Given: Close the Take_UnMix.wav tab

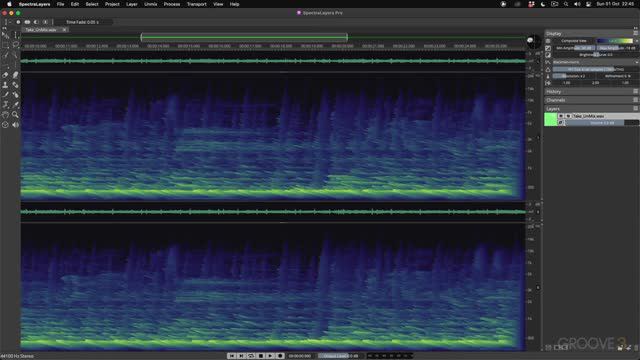Looking at the screenshot, I should (64, 30).
